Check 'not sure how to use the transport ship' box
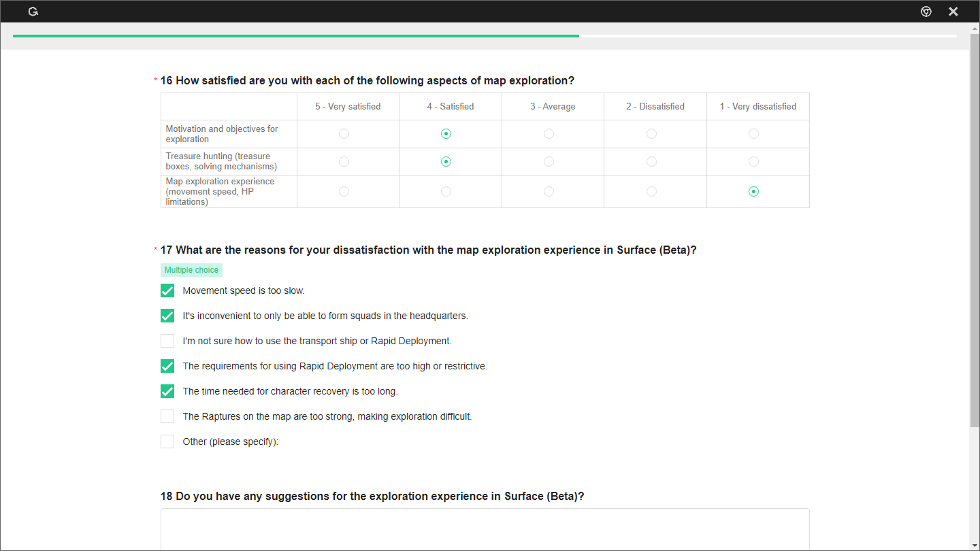The height and width of the screenshot is (551, 980). [167, 341]
